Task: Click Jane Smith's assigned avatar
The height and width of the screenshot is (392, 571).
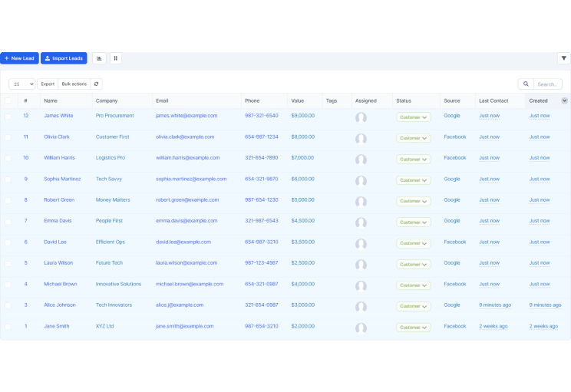Action: 361,328
